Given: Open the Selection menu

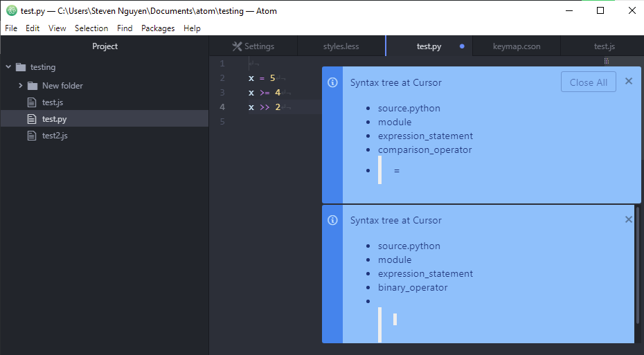Looking at the screenshot, I should pos(91,28).
